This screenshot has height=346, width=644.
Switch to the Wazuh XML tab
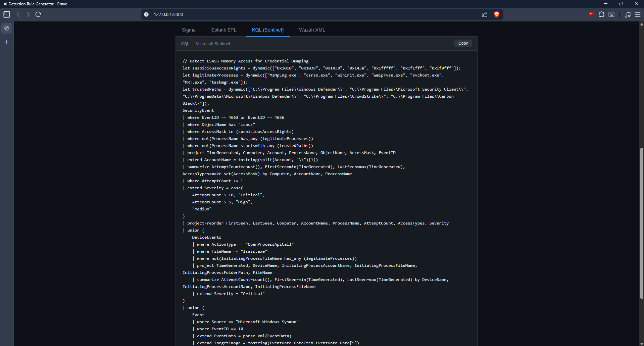312,30
